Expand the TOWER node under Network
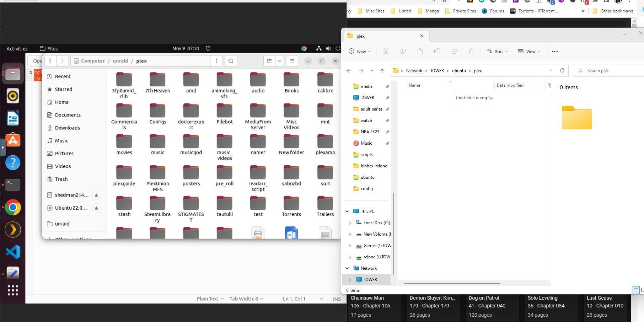 pyautogui.click(x=350, y=280)
